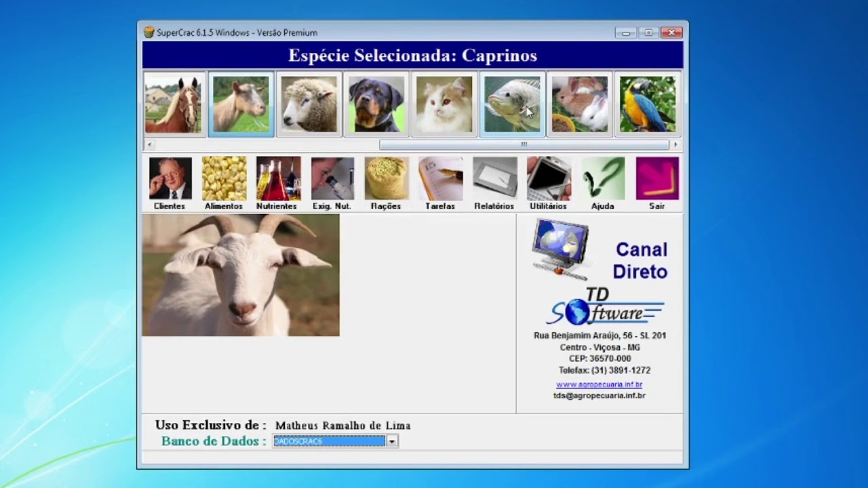
Task: Click the 'Uso Exclusivo de :' label
Action: click(x=211, y=426)
